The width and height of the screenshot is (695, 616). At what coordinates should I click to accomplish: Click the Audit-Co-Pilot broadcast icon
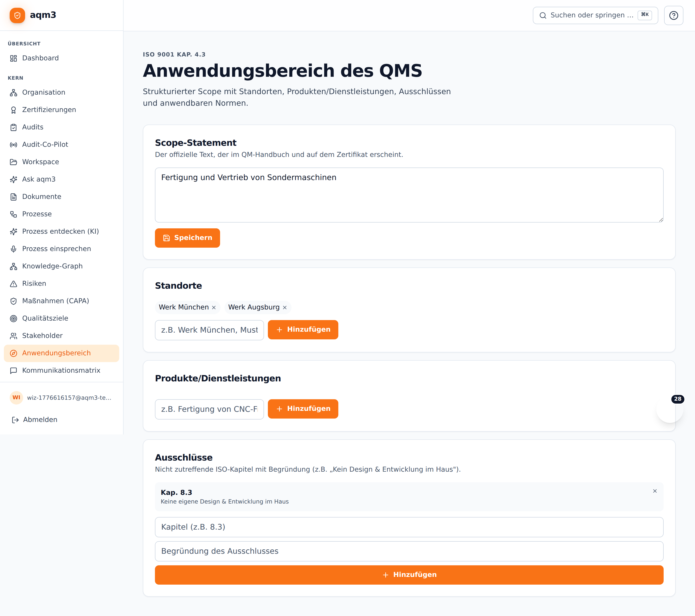(14, 145)
